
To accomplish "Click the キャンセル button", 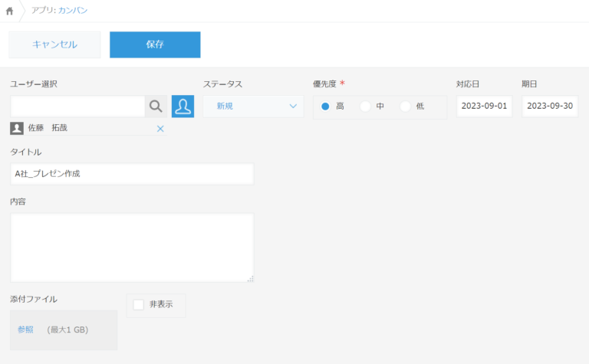I will [54, 44].
